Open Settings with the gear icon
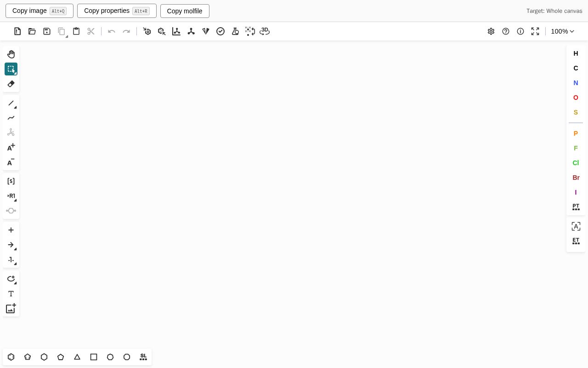 [491, 31]
